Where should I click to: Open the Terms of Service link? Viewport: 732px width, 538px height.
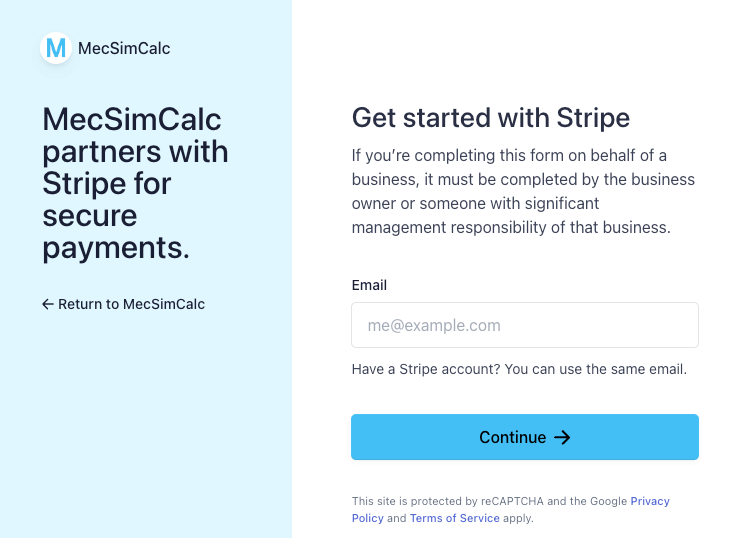click(x=455, y=518)
